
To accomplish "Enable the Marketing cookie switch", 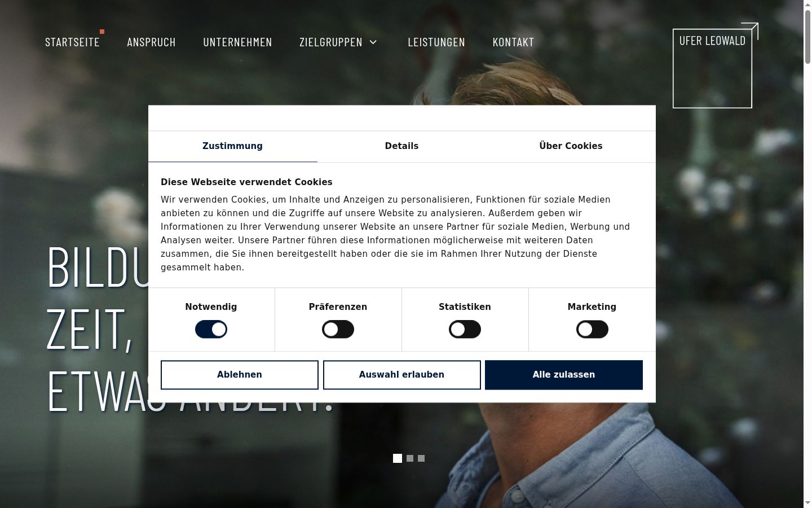I will pos(592,329).
